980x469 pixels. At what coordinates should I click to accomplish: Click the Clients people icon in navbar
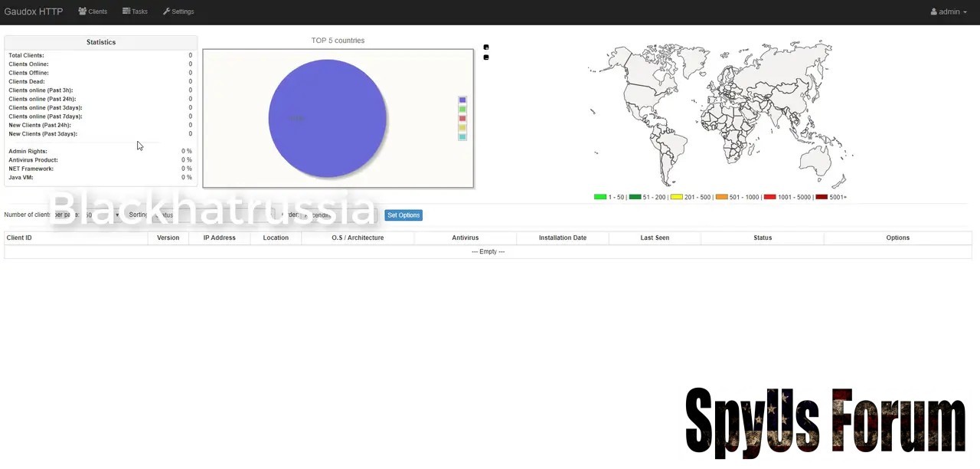(82, 11)
